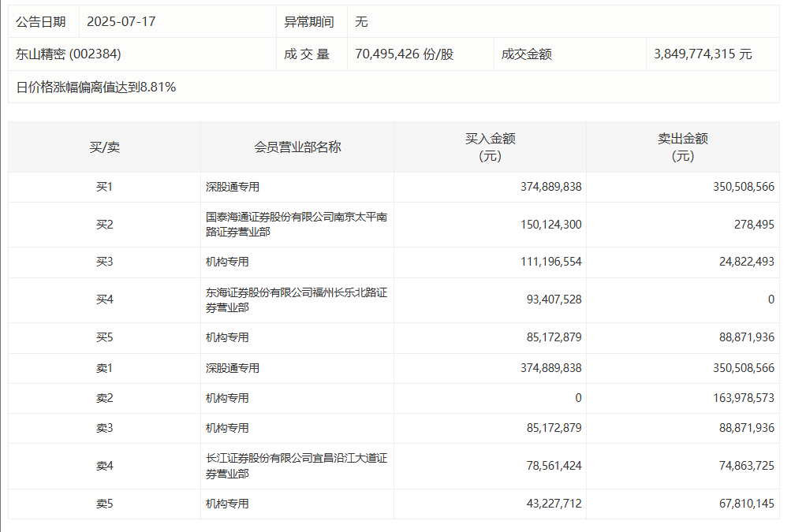The height and width of the screenshot is (532, 791).
Task: Click sell amount 24,822,493
Action: [747, 262]
